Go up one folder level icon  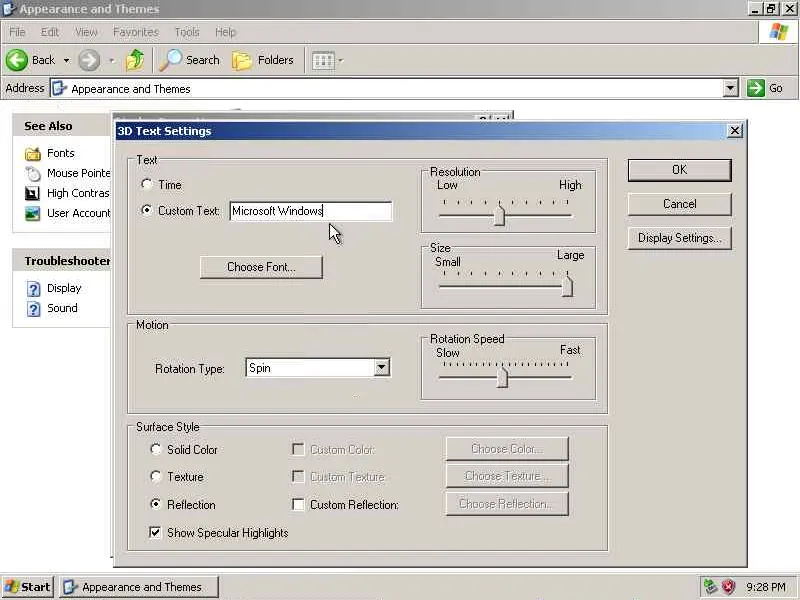[135, 60]
